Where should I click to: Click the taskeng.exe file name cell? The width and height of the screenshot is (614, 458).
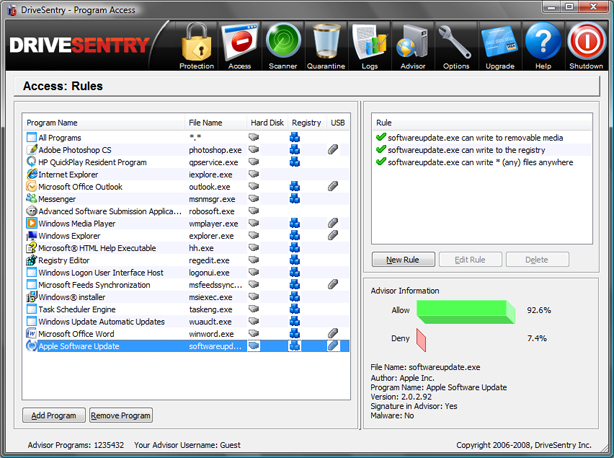pyautogui.click(x=211, y=309)
